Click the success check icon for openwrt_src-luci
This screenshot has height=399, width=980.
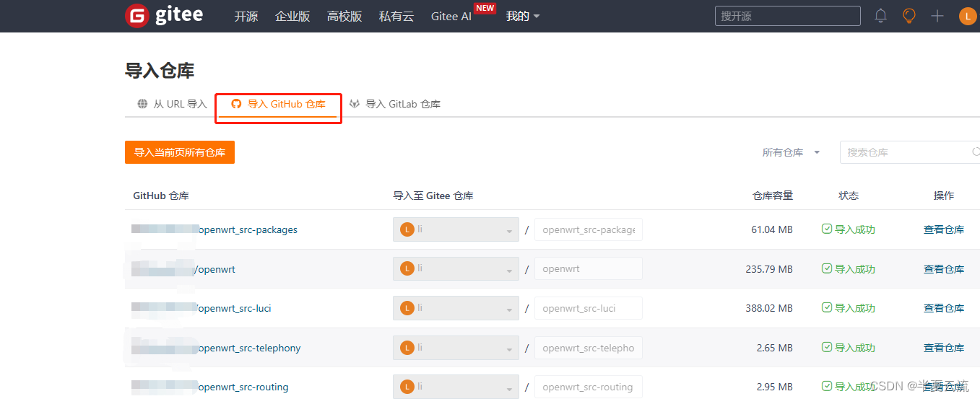coord(827,308)
